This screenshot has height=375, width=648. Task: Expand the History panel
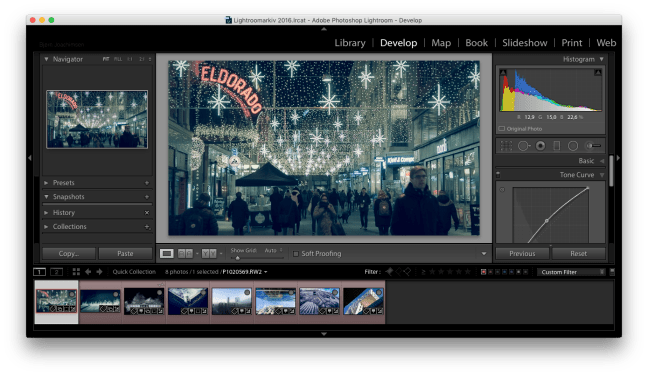coord(46,213)
